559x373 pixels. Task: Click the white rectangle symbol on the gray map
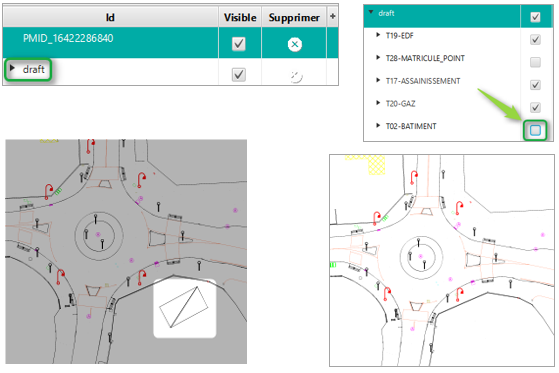[x=185, y=308]
